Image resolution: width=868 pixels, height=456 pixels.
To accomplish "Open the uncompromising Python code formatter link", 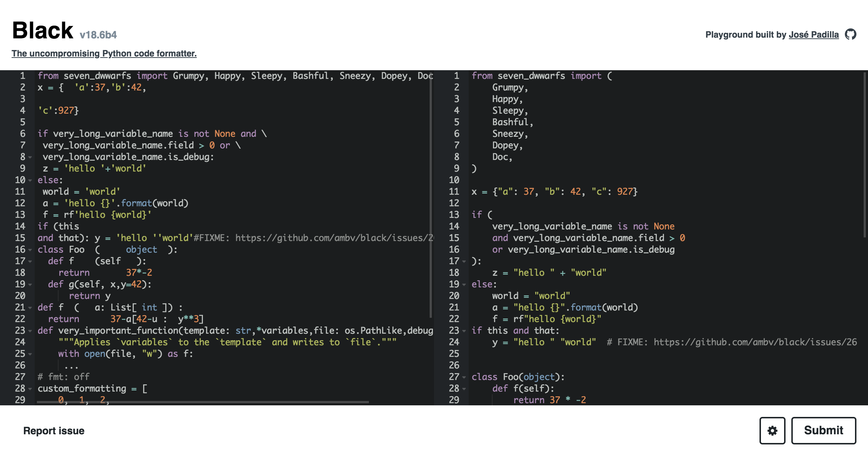I will (x=104, y=54).
